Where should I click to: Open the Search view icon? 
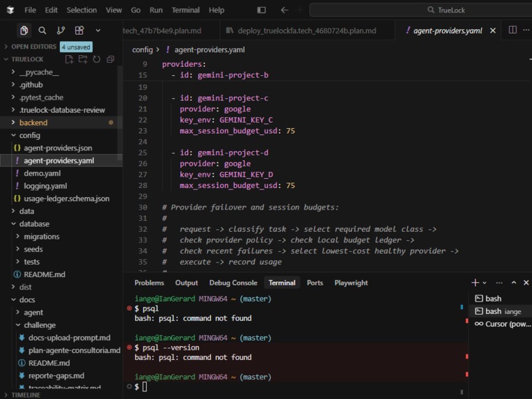click(42, 31)
